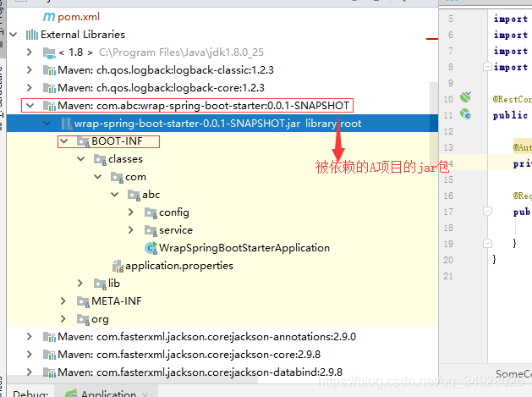Select the pom.xml file
The image size is (532, 397).
tap(79, 17)
